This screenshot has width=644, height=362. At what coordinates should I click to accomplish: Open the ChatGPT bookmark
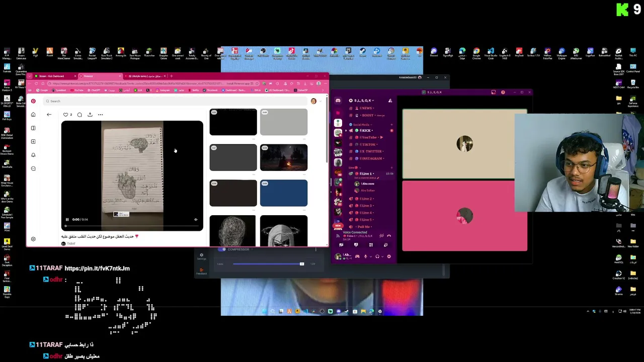(x=94, y=90)
